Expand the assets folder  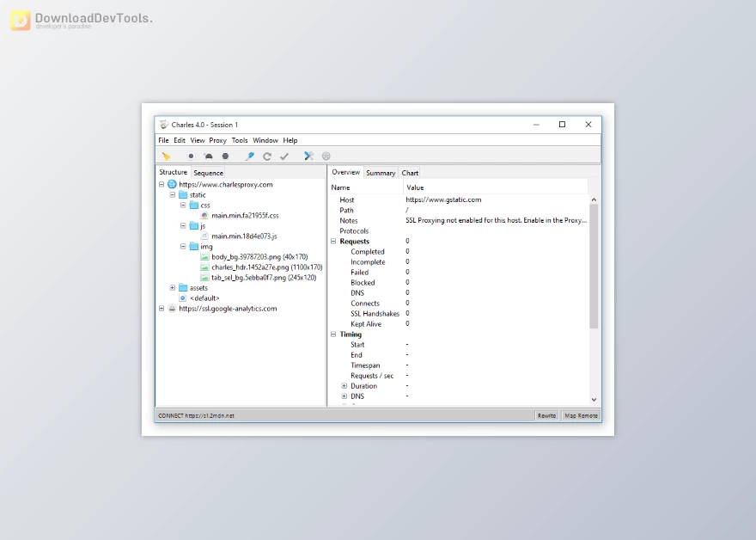[172, 287]
